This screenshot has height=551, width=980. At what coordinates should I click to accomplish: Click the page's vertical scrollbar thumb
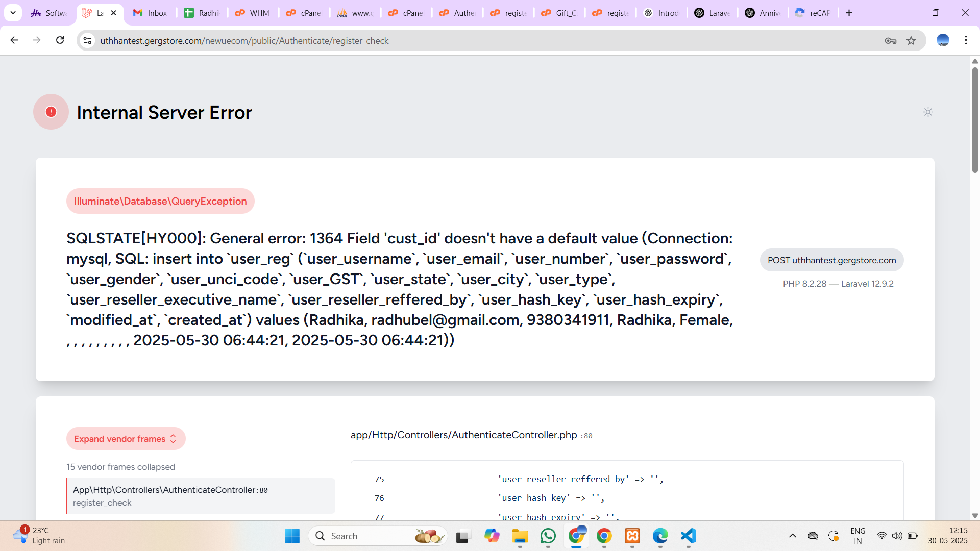pyautogui.click(x=975, y=120)
